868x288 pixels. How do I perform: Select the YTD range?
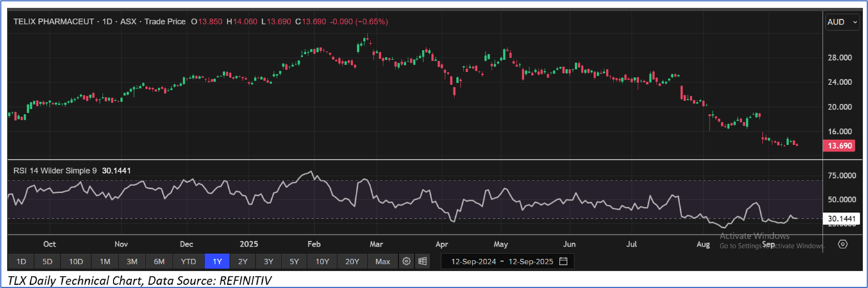(188, 261)
